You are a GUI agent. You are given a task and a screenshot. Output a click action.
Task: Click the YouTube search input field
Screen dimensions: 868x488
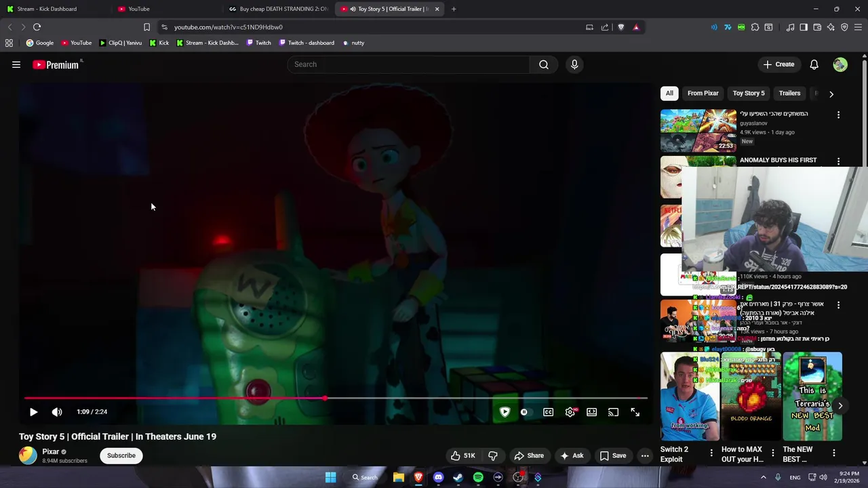coord(408,64)
